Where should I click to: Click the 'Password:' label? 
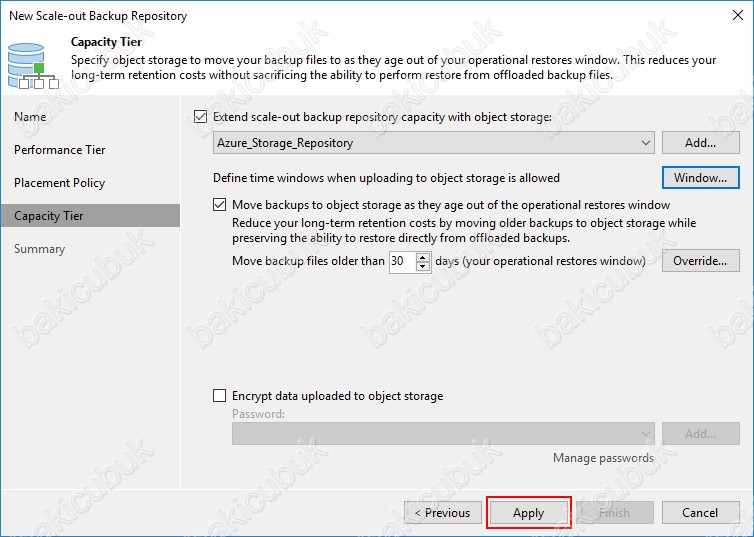[x=258, y=414]
